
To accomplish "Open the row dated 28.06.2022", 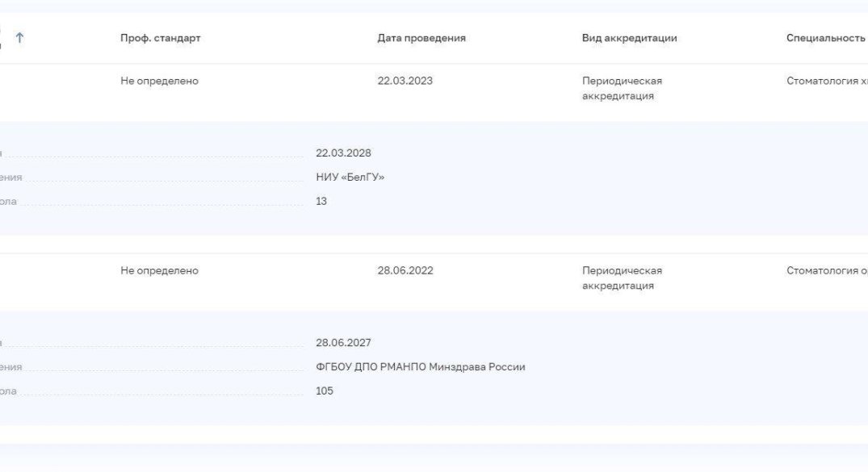I will pos(405,270).
